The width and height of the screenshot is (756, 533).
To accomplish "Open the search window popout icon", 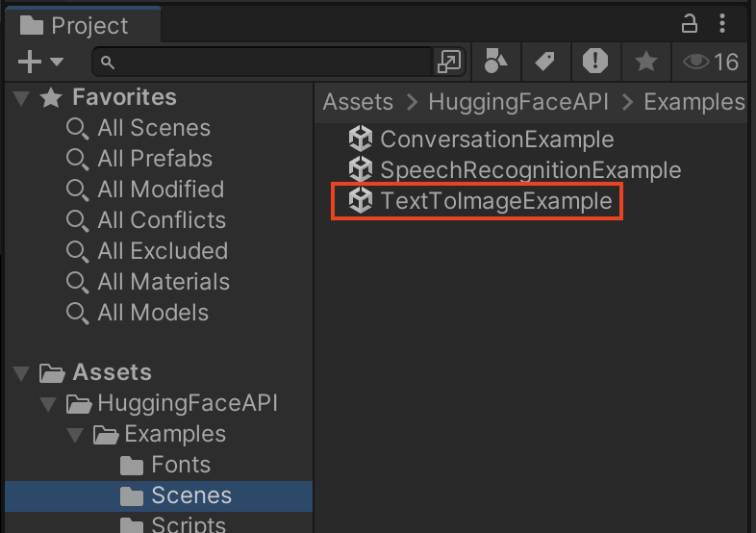I will point(449,62).
